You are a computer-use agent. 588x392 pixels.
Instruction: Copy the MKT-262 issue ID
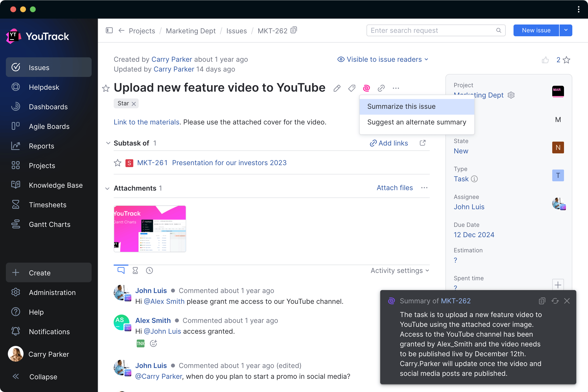coord(294,30)
